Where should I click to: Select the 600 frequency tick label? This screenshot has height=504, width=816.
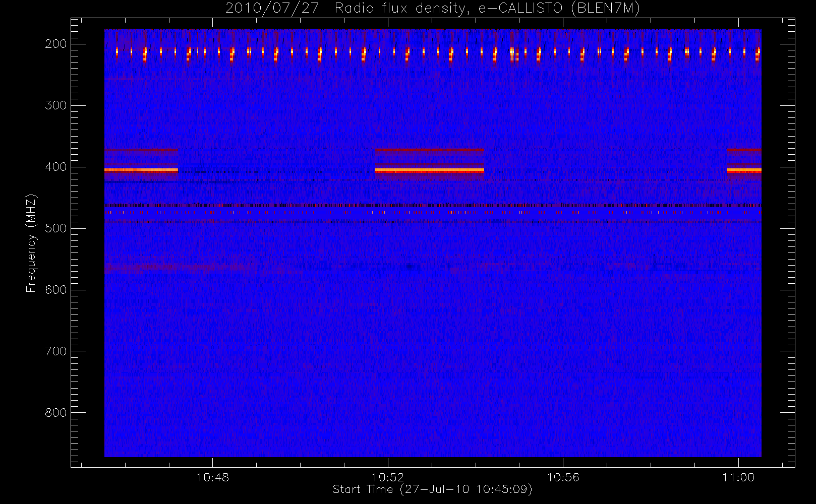[56, 290]
